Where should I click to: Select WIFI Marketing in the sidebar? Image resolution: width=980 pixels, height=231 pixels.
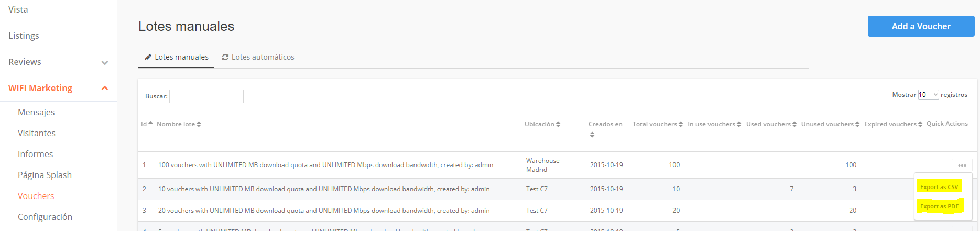point(40,88)
